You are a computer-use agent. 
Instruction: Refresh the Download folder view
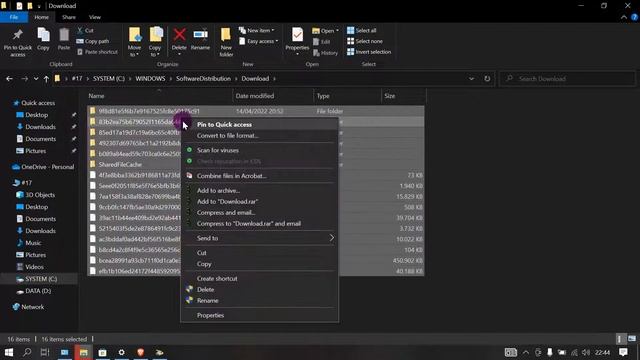click(x=487, y=78)
